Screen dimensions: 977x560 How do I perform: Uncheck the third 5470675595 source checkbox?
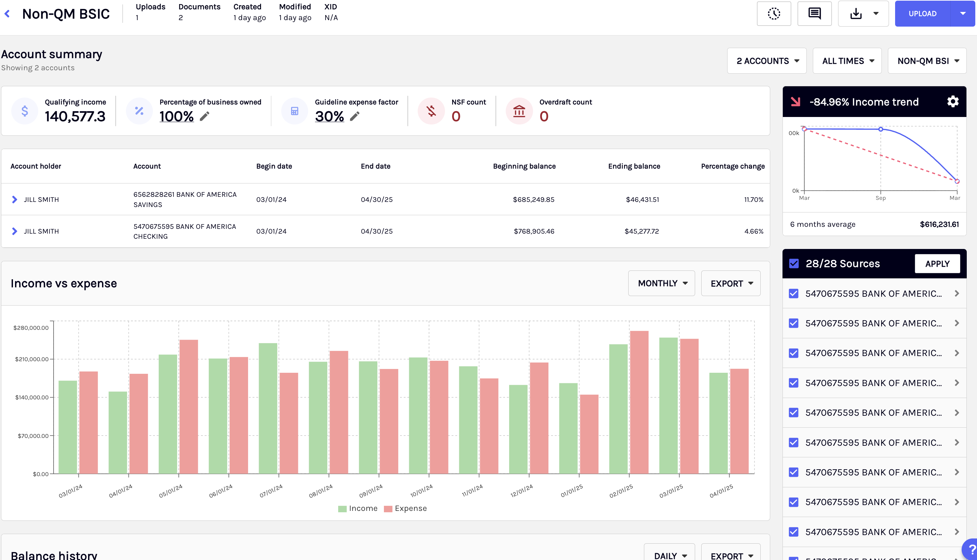point(793,353)
